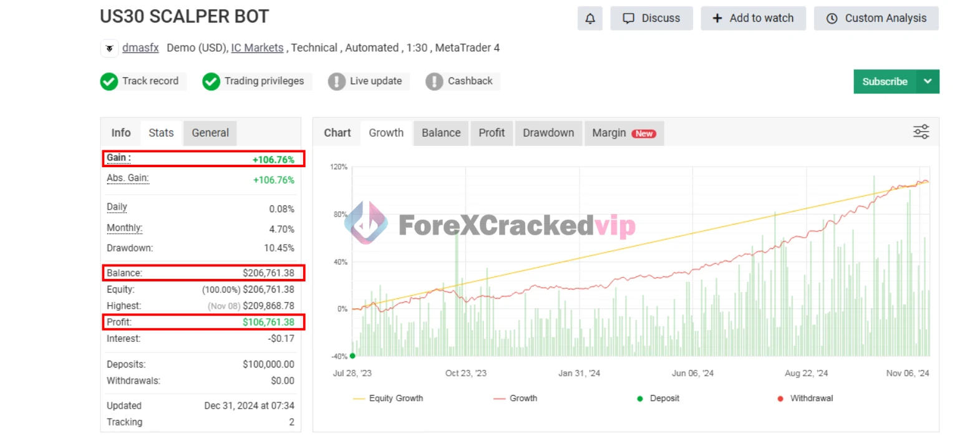Open chart settings sliders icon
The height and width of the screenshot is (448, 980).
click(x=921, y=132)
